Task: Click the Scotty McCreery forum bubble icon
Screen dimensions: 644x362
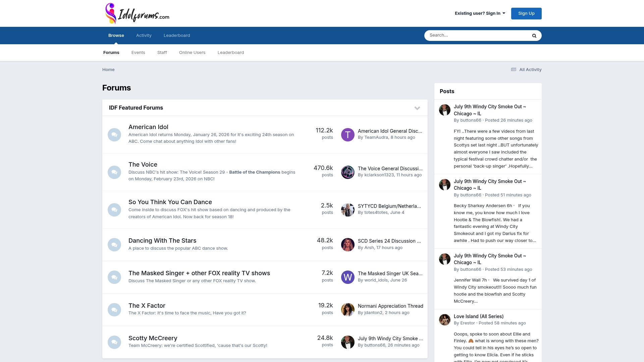Action: click(x=114, y=342)
